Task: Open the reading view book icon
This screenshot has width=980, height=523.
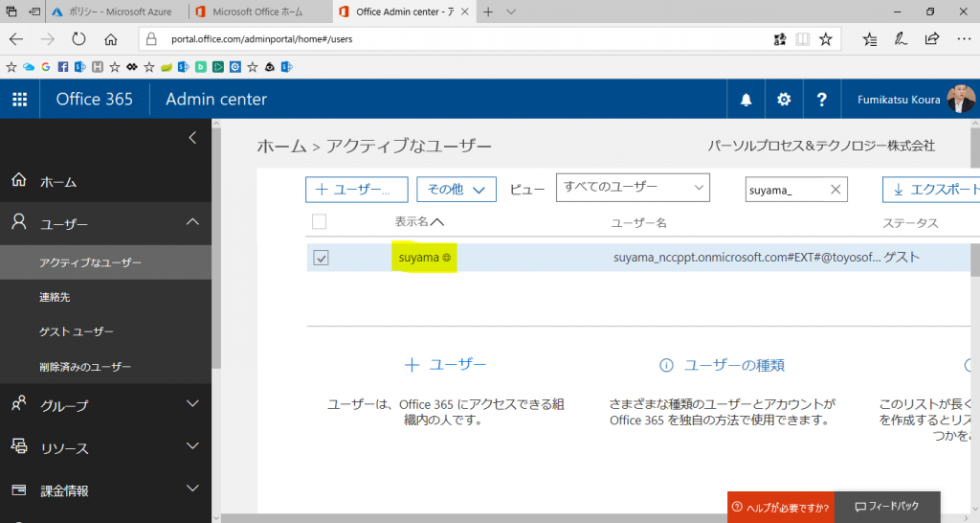Action: 803,39
